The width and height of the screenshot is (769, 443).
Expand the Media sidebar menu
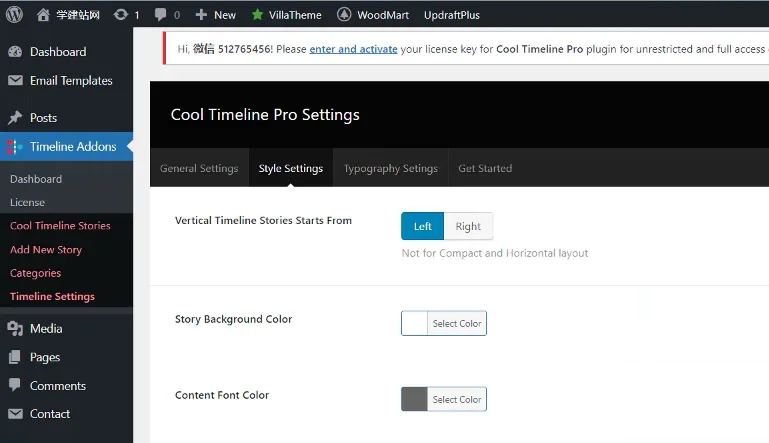(x=46, y=328)
